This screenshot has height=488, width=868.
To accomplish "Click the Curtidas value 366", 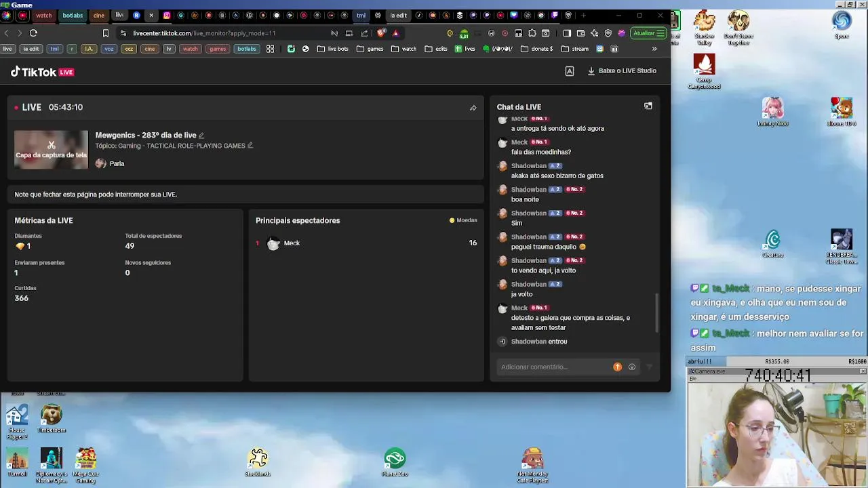I will [22, 298].
